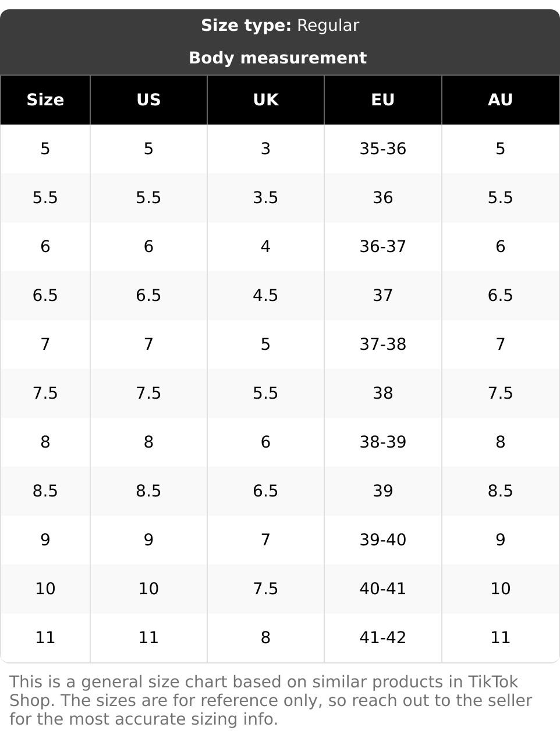Select the EU cell reading 35-36
This screenshot has width=560, height=738.
coord(382,149)
